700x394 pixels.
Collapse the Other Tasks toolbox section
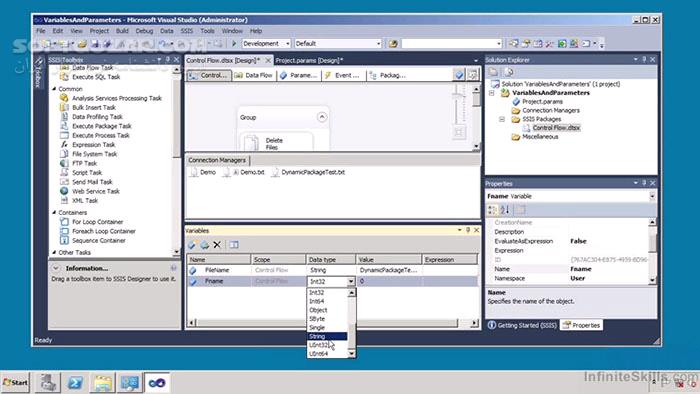(54, 252)
